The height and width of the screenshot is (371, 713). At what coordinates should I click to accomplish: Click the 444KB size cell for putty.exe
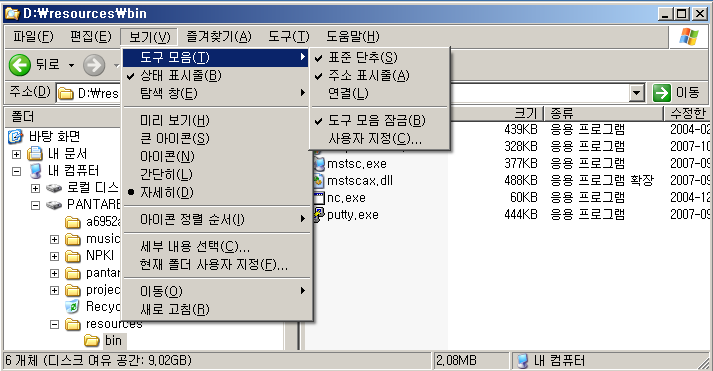tap(521, 214)
